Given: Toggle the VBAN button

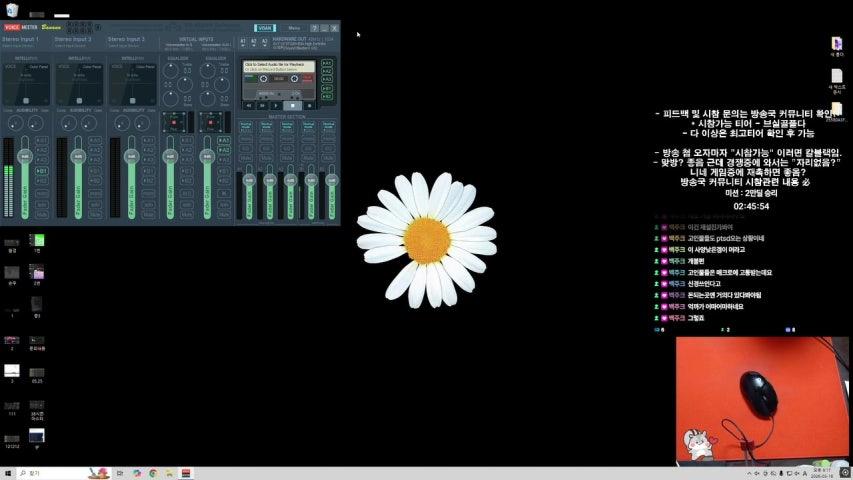Looking at the screenshot, I should (x=264, y=28).
